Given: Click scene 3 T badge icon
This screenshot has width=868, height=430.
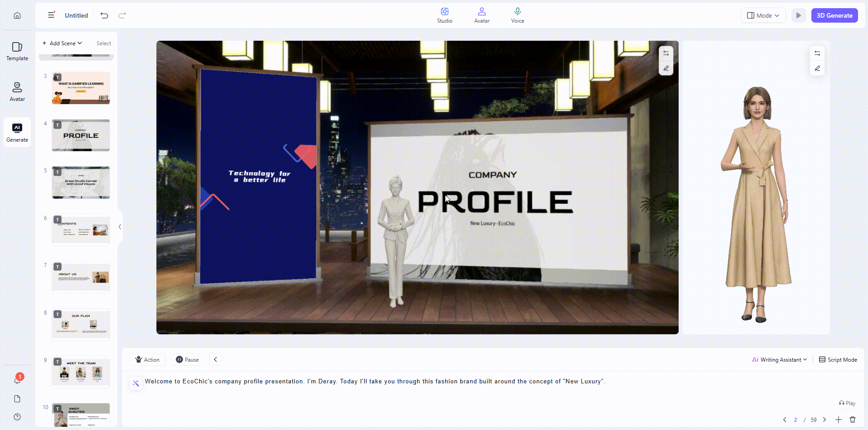Looking at the screenshot, I should [x=58, y=77].
